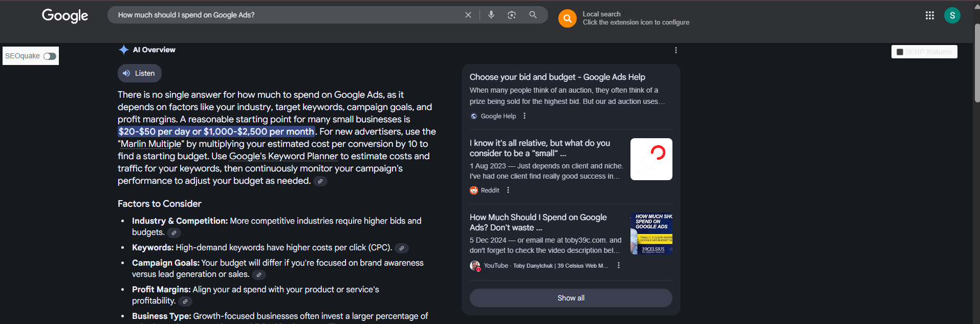Click the 'Business Type:' bullet text

pyautogui.click(x=161, y=316)
